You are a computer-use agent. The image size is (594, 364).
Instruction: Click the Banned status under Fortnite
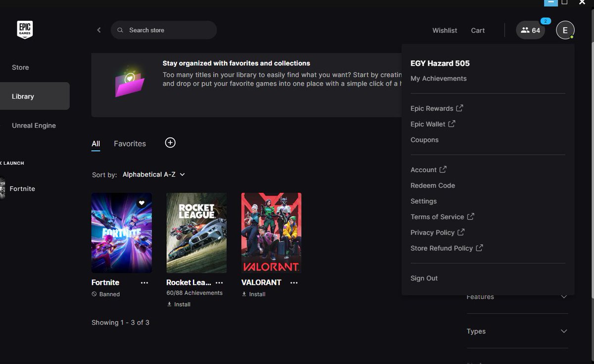coord(106,294)
